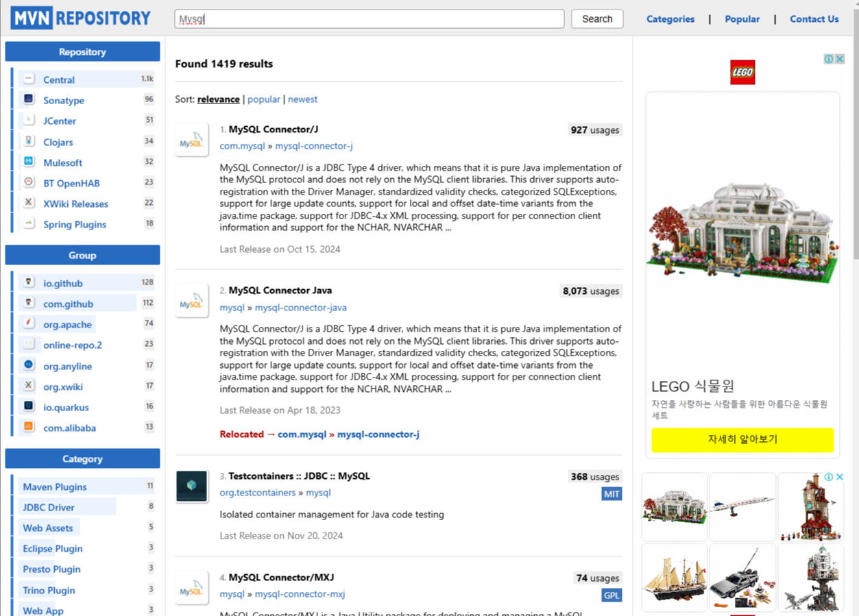
Task: Open the MySQL Connector Java result title
Action: pyautogui.click(x=280, y=291)
